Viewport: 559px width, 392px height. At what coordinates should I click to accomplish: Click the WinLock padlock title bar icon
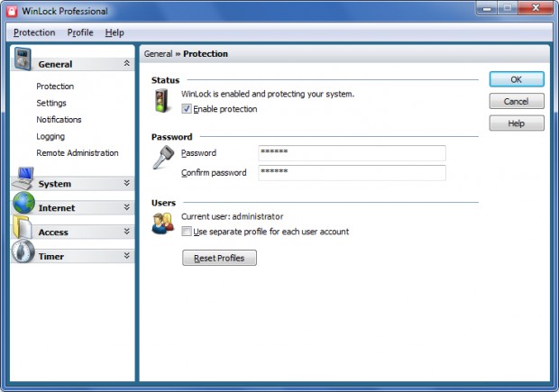coord(12,11)
